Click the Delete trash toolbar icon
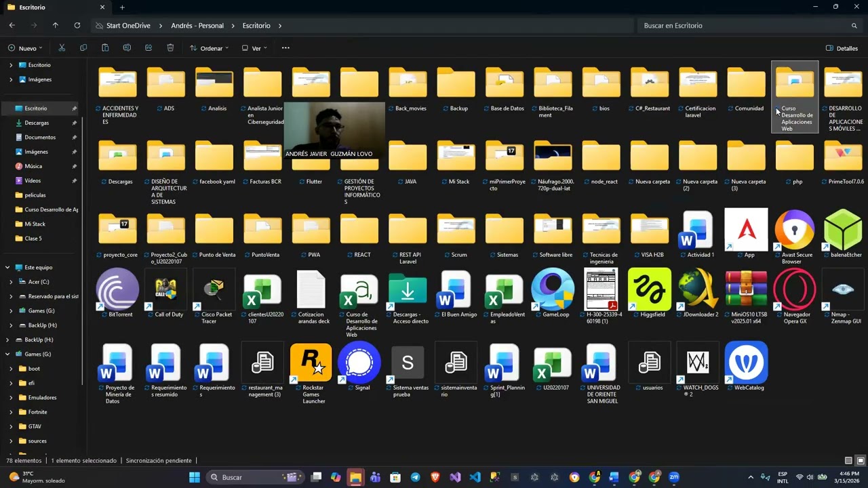The image size is (868, 488). pos(170,48)
